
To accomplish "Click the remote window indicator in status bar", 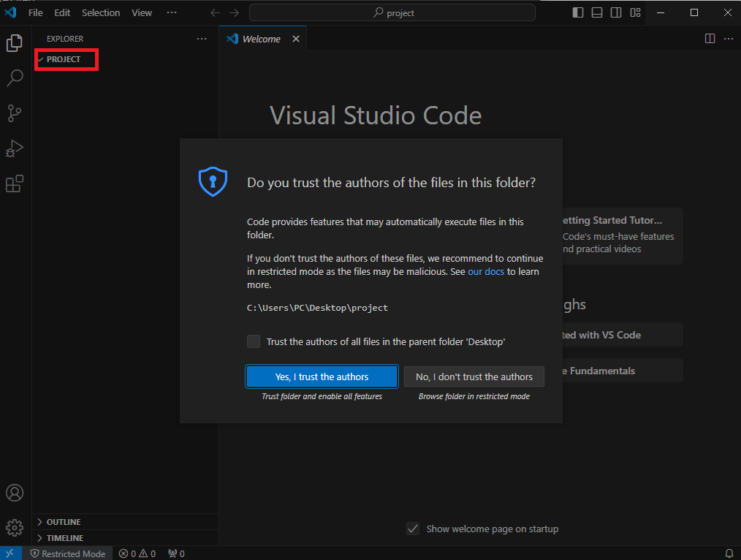I will click(10, 553).
